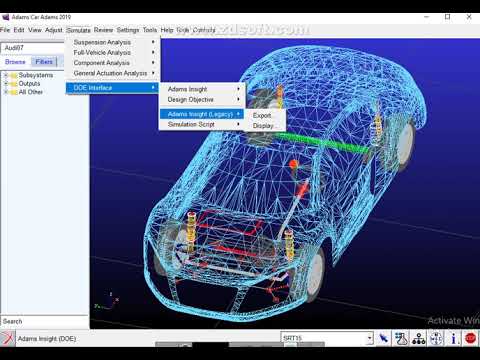Screen dimensions: 480x360
Task: Open the Adams Insight submenu
Action: pyautogui.click(x=202, y=89)
